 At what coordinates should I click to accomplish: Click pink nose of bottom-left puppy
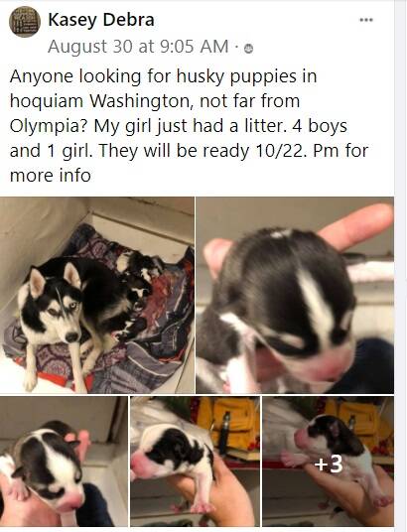point(71,502)
